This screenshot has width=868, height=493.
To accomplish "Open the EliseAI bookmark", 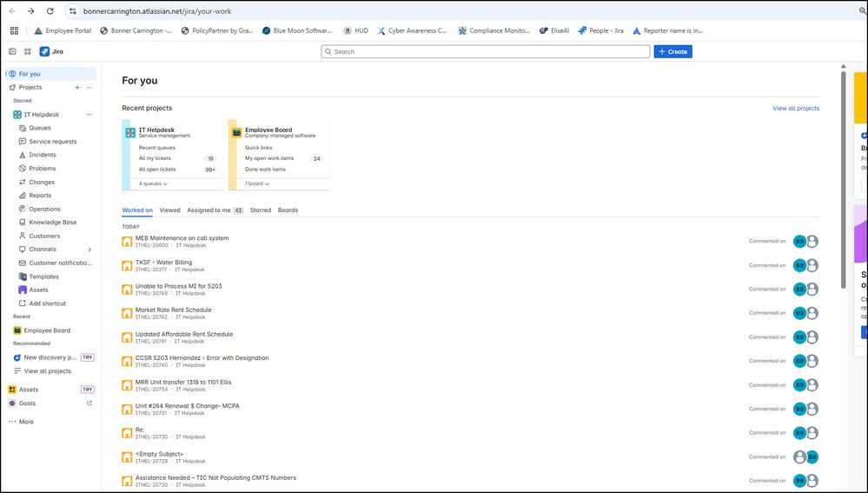I will [x=554, y=30].
